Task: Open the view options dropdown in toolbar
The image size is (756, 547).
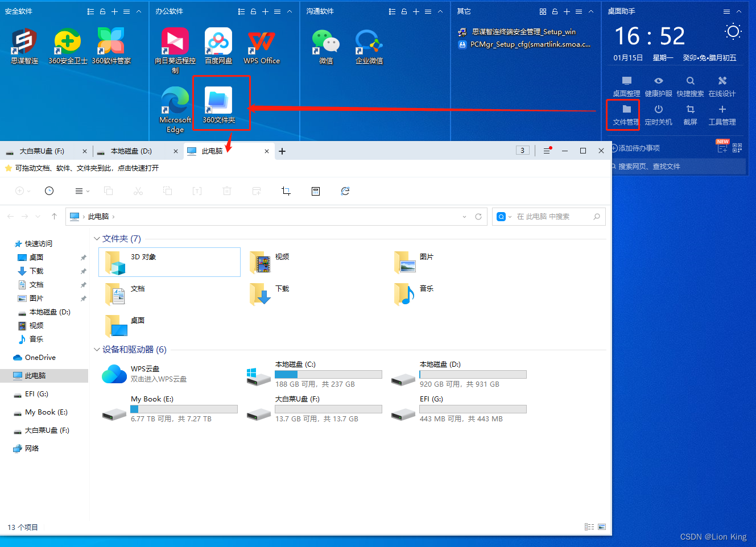Action: 82,191
